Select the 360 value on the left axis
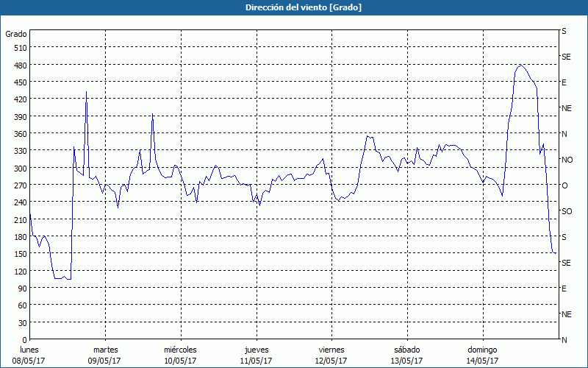 [18, 134]
